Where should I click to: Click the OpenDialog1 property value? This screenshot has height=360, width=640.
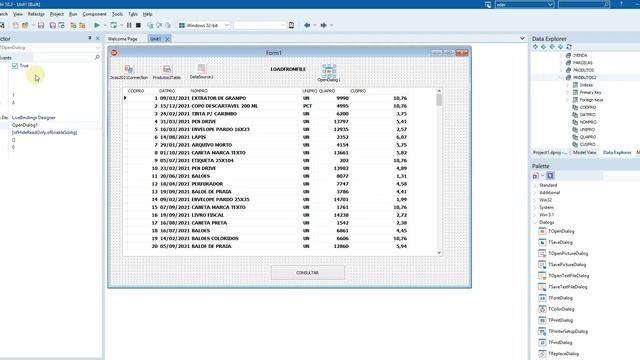pos(25,125)
